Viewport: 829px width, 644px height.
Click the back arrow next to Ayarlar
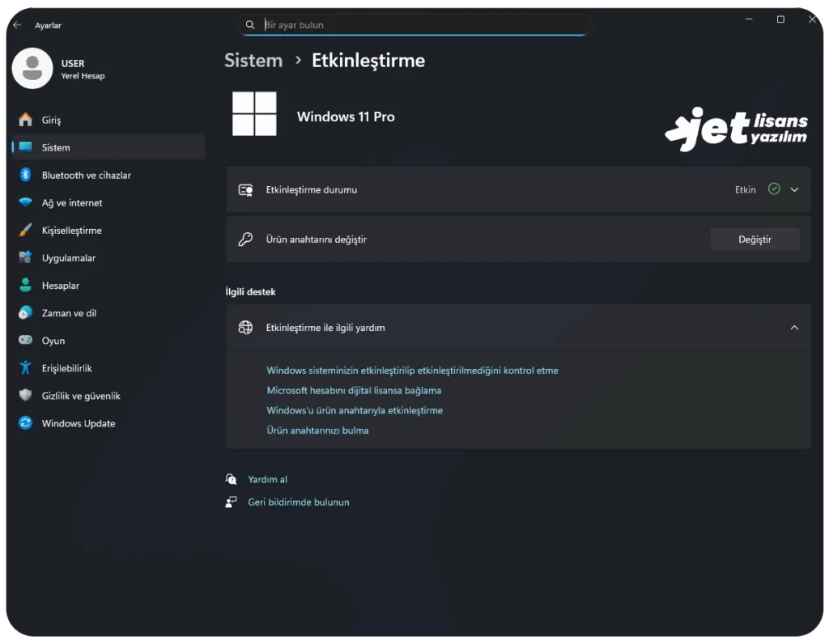17,25
